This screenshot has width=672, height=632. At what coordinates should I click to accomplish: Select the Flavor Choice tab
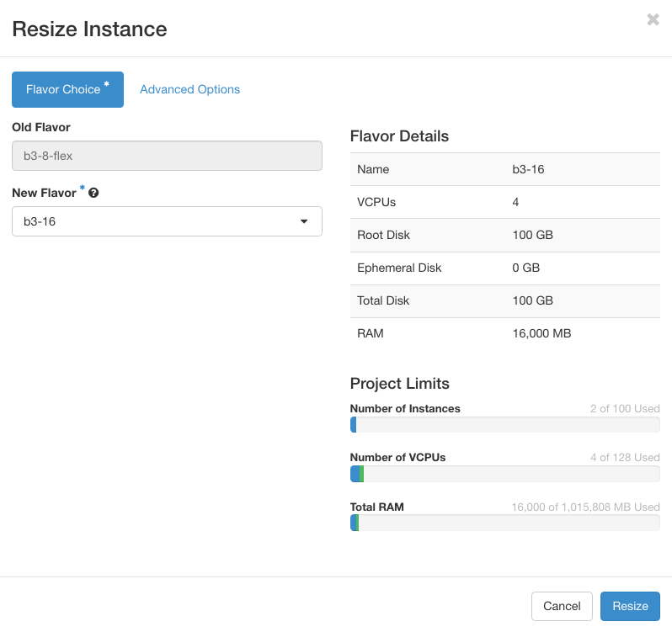click(x=67, y=89)
